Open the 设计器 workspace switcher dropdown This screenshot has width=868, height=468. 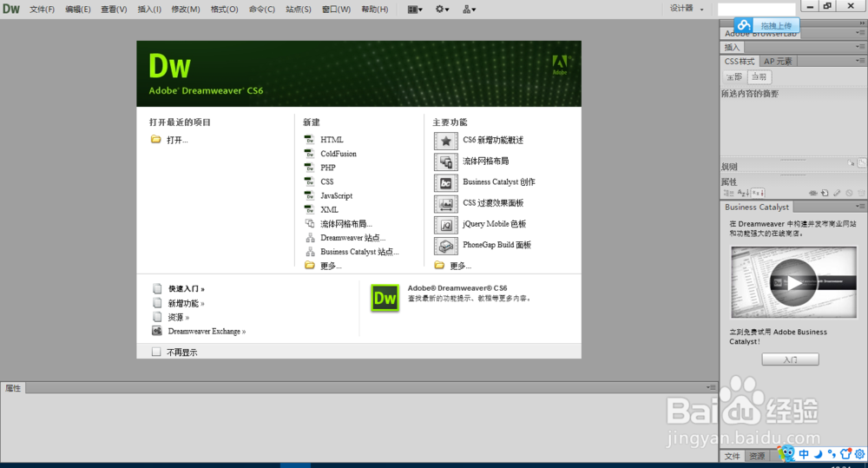click(687, 9)
